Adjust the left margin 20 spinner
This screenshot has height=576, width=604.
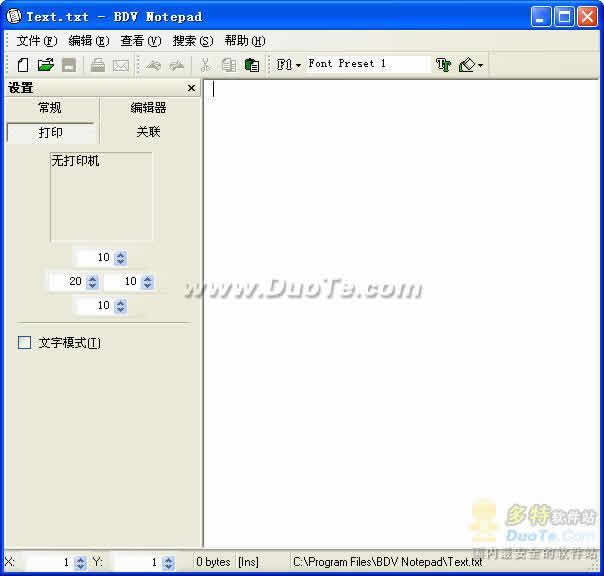point(92,282)
